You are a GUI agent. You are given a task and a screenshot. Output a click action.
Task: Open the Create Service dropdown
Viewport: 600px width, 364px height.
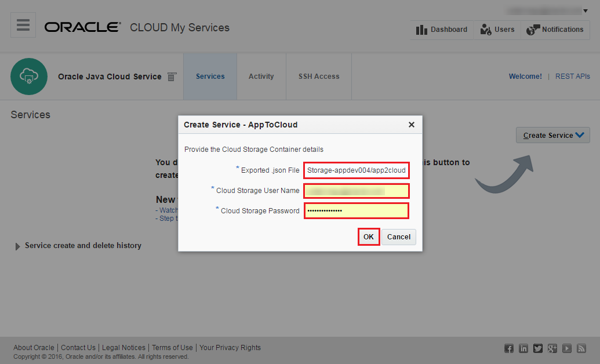coord(553,135)
